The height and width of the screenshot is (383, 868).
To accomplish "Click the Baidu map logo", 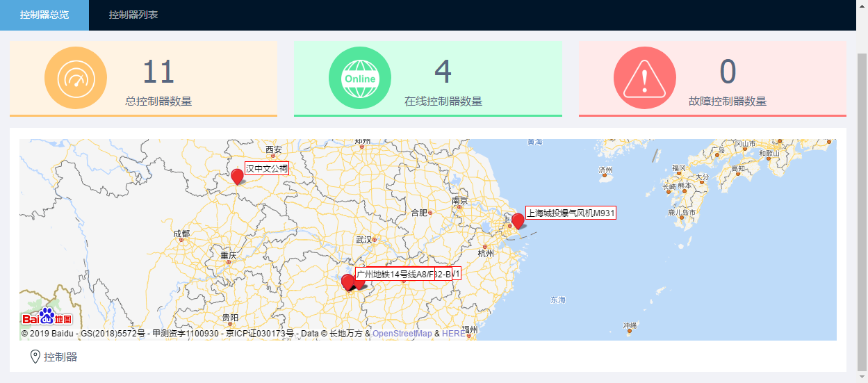I will point(47,318).
